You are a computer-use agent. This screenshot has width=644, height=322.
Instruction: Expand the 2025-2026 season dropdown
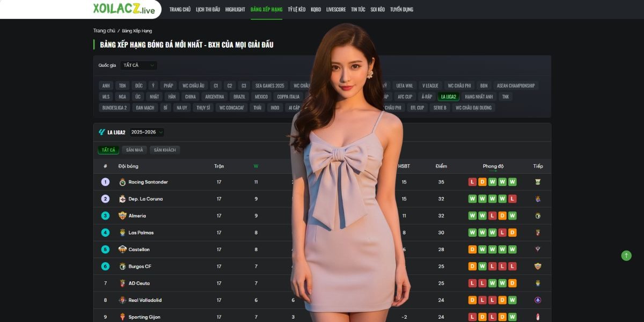point(147,132)
